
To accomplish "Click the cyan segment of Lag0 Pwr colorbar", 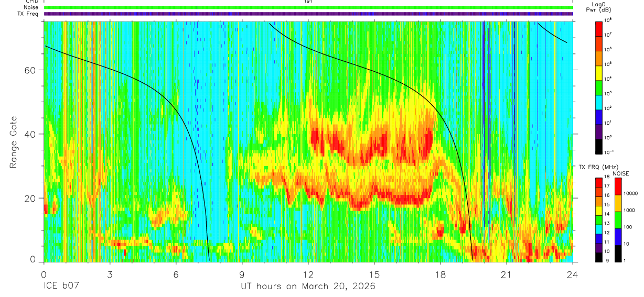I will [598, 102].
